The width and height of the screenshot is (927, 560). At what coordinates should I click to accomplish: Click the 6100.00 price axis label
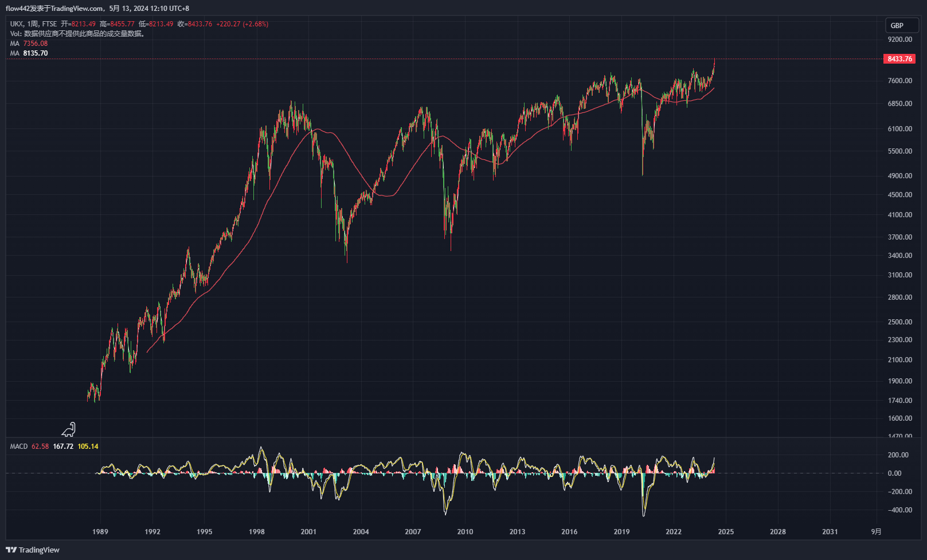click(899, 129)
